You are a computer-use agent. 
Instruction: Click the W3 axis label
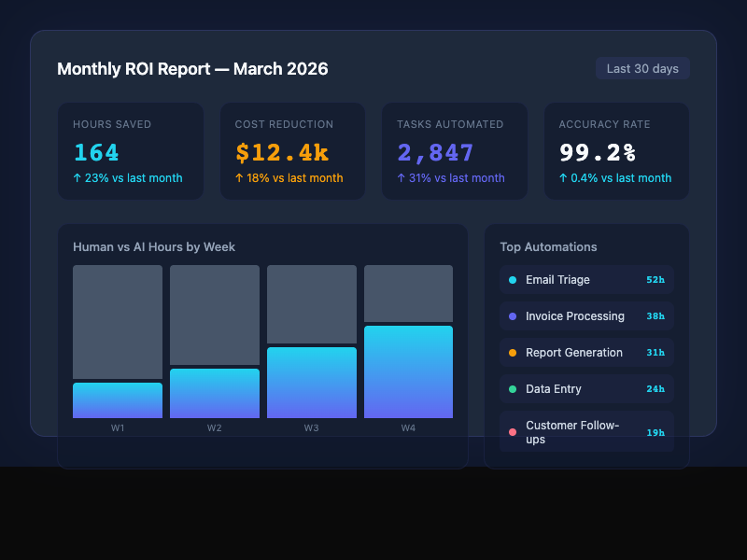point(312,427)
